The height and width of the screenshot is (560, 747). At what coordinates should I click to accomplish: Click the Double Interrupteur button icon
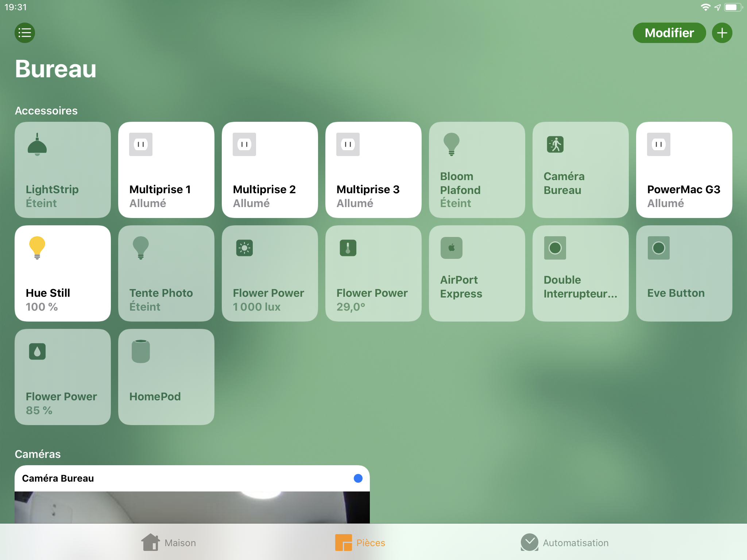555,248
